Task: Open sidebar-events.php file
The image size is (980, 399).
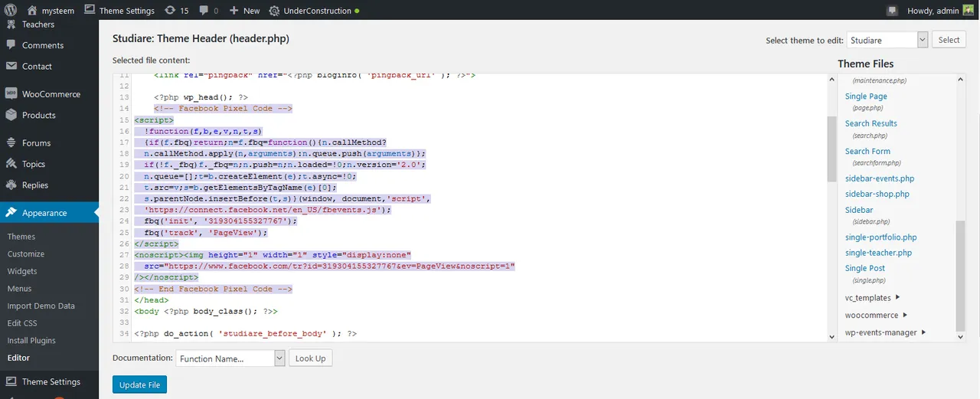Action: [x=880, y=178]
